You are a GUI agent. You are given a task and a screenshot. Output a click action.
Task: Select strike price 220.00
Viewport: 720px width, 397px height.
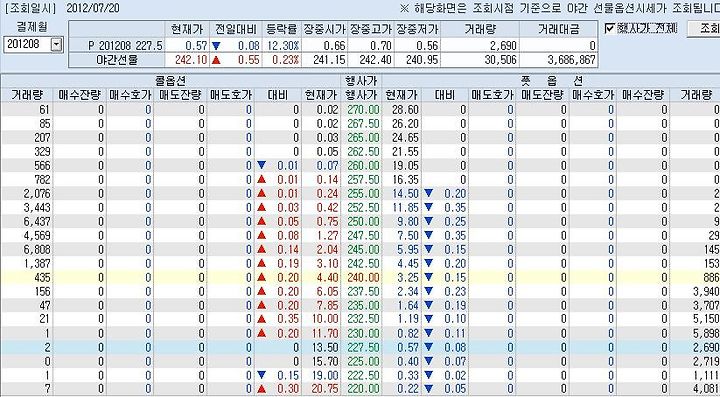[363, 389]
